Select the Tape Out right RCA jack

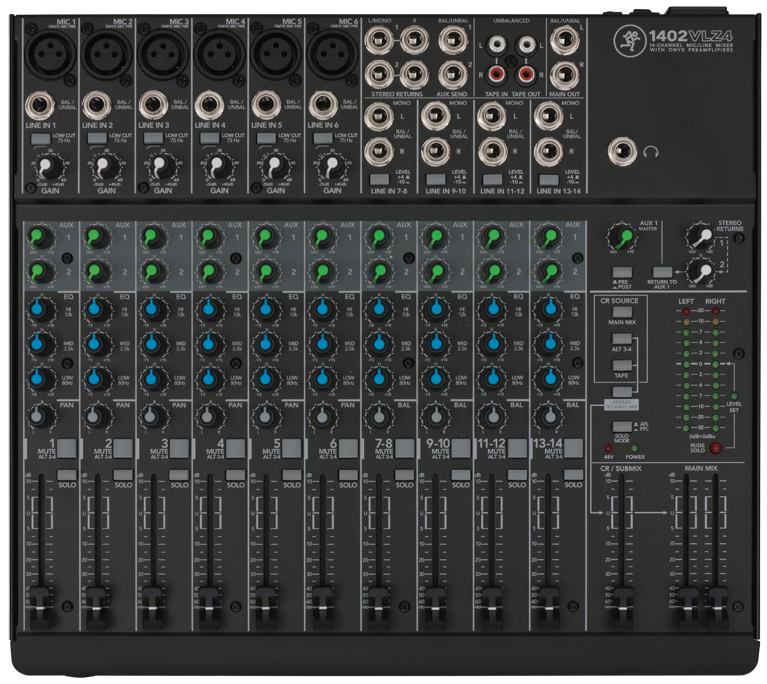pos(526,74)
